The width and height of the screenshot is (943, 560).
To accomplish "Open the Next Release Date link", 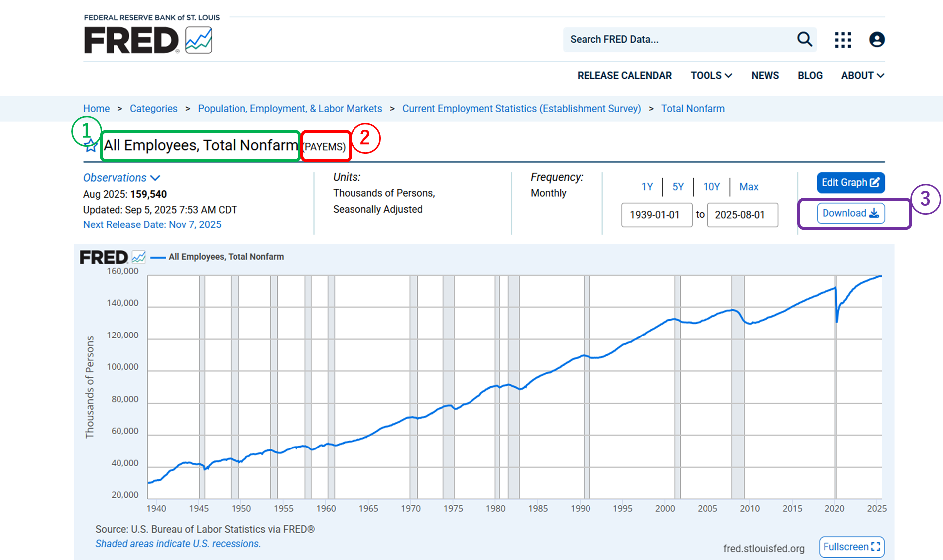I will coord(152,224).
